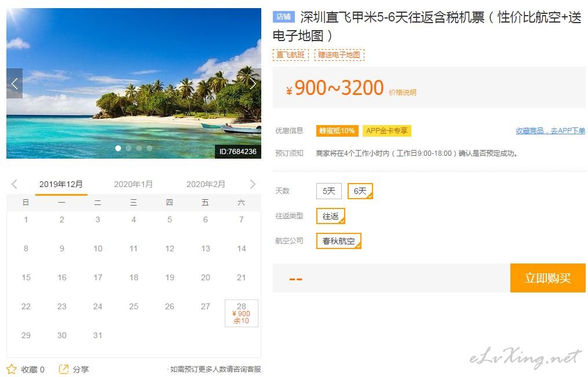Go to previous months in calendar
Image resolution: width=588 pixels, height=377 pixels.
(14, 184)
